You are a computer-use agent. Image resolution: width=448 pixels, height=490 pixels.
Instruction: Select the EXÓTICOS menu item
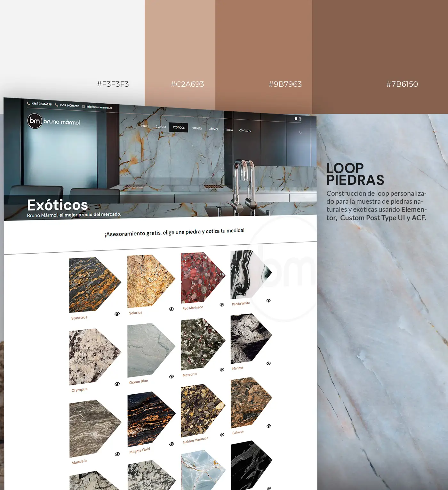pos(179,127)
